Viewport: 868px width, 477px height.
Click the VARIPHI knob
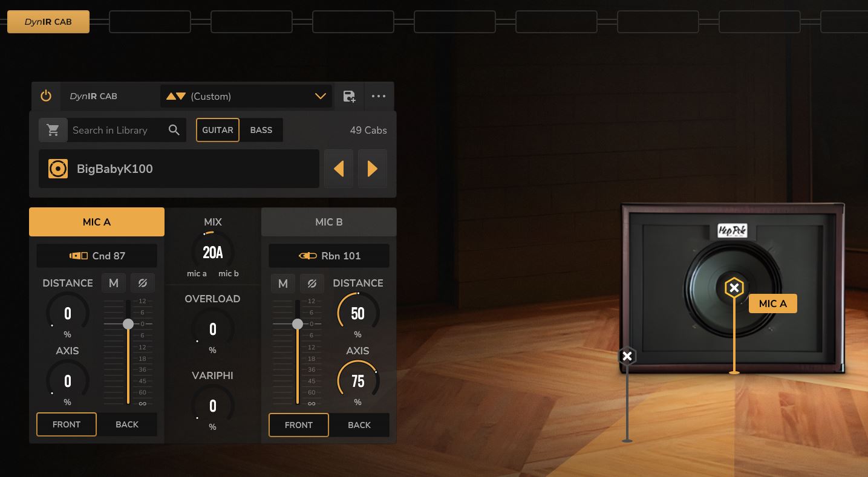tap(213, 406)
